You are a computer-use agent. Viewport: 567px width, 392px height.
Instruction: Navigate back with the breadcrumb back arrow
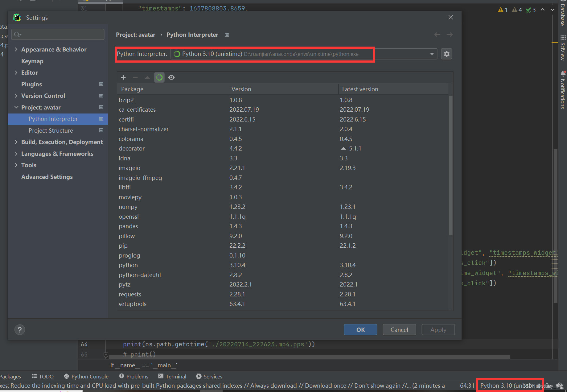pyautogui.click(x=437, y=35)
